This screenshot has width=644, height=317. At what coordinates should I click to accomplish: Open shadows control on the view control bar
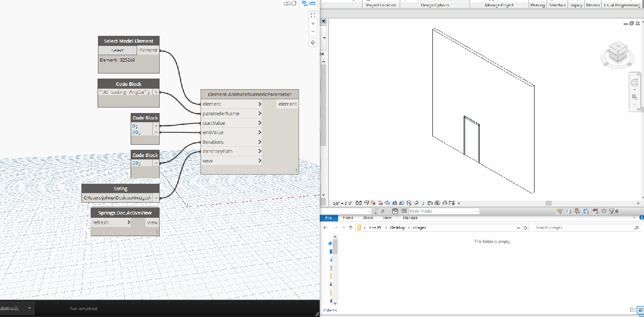(x=380, y=203)
